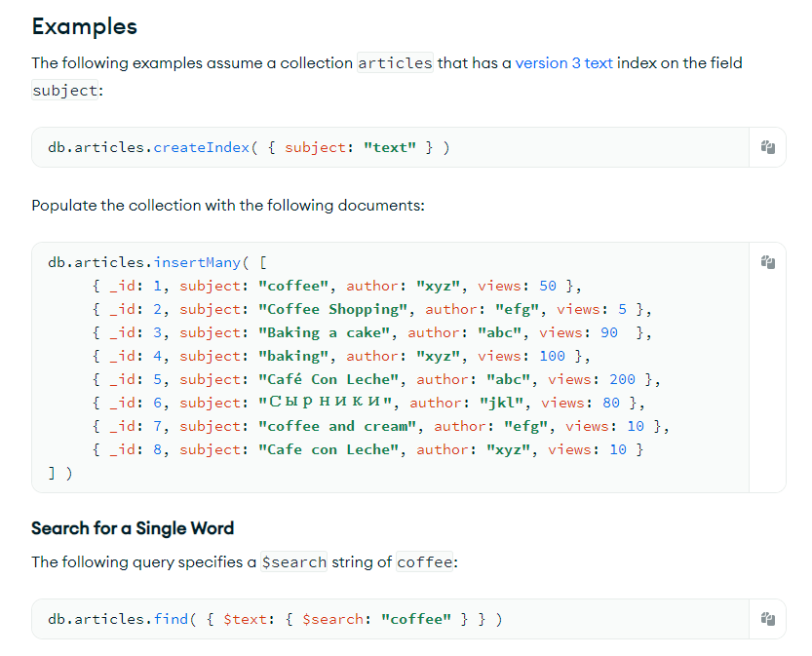Click the Search for a Single Word heading
This screenshot has height=656, width=812.
pyautogui.click(x=133, y=528)
